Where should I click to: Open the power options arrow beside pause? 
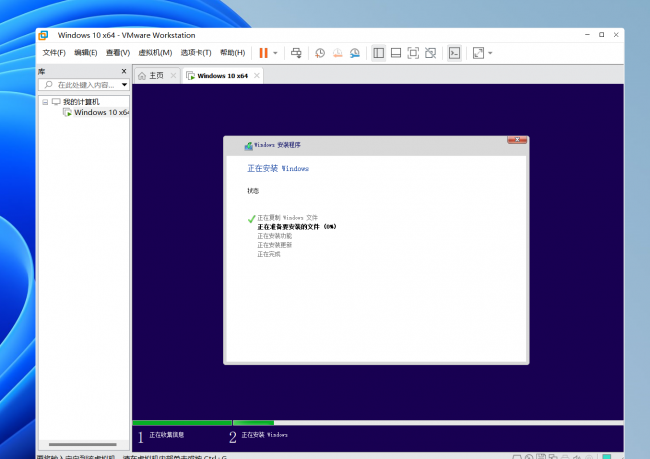[x=275, y=53]
